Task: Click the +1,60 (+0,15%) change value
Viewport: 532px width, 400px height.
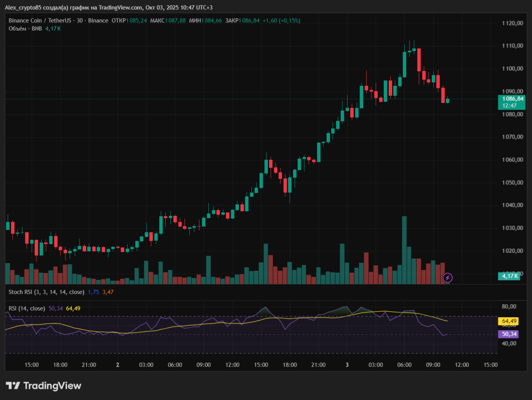Action: click(x=281, y=20)
